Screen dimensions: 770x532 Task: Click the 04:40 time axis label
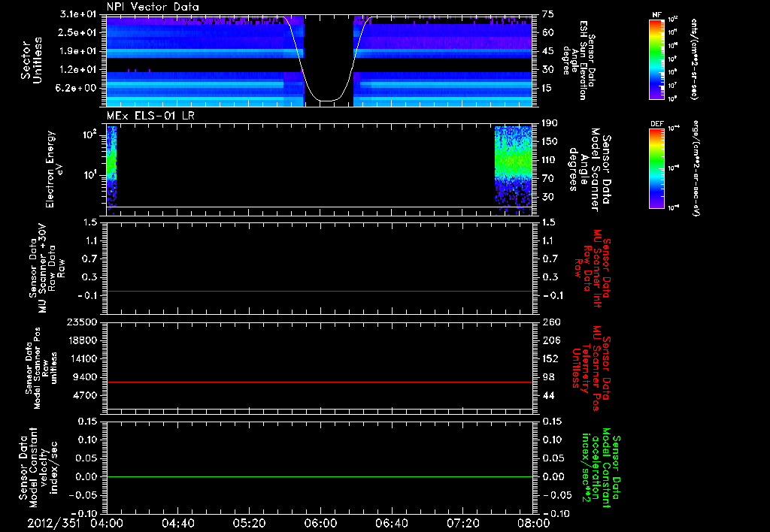[177, 523]
